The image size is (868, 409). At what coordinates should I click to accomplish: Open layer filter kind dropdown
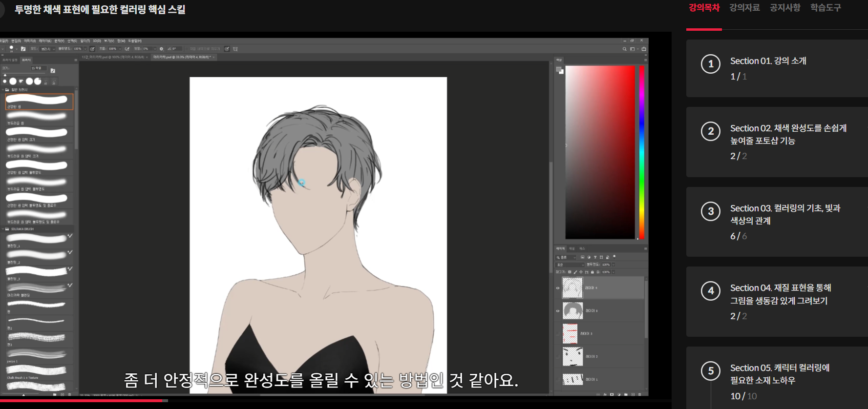point(566,257)
